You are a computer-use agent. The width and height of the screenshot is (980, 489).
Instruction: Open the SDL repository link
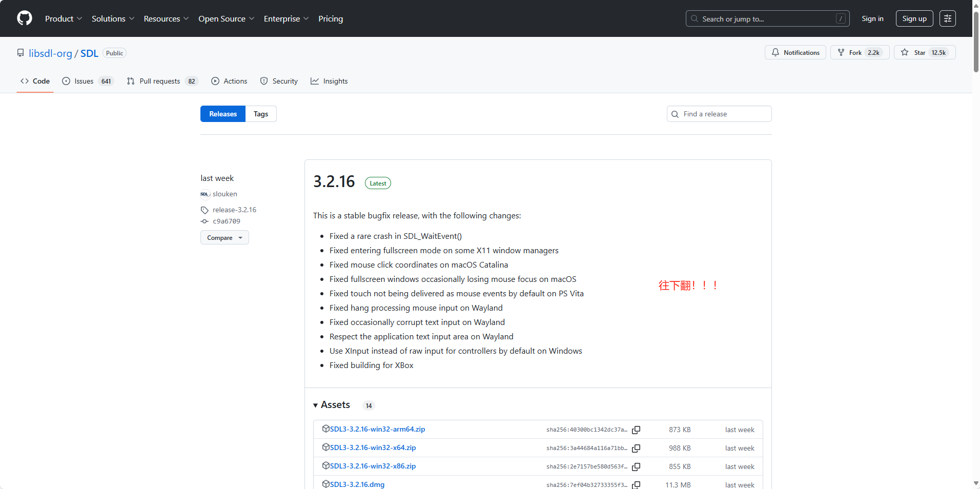[x=89, y=53]
